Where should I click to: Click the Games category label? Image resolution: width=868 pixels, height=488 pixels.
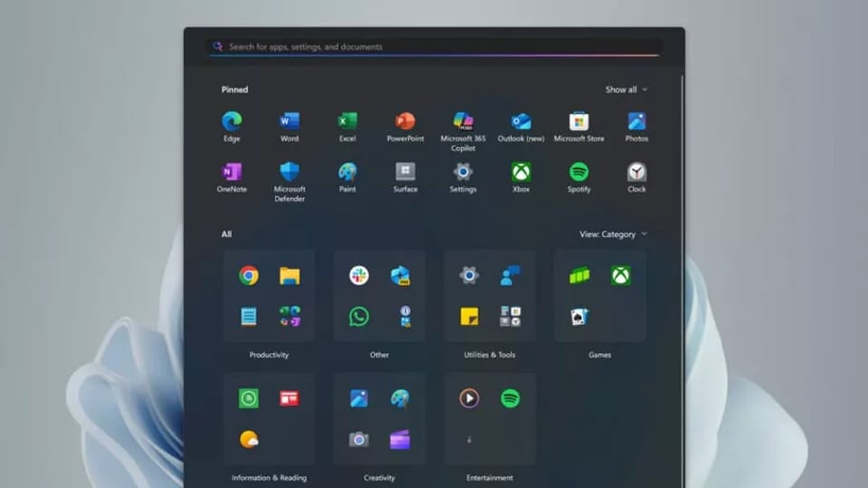[x=599, y=354]
